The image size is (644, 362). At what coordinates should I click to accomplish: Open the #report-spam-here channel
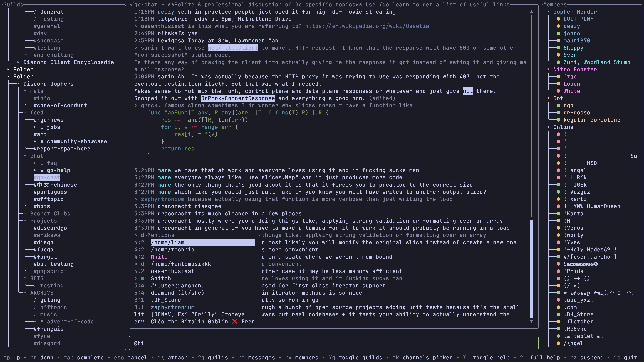pos(62,149)
